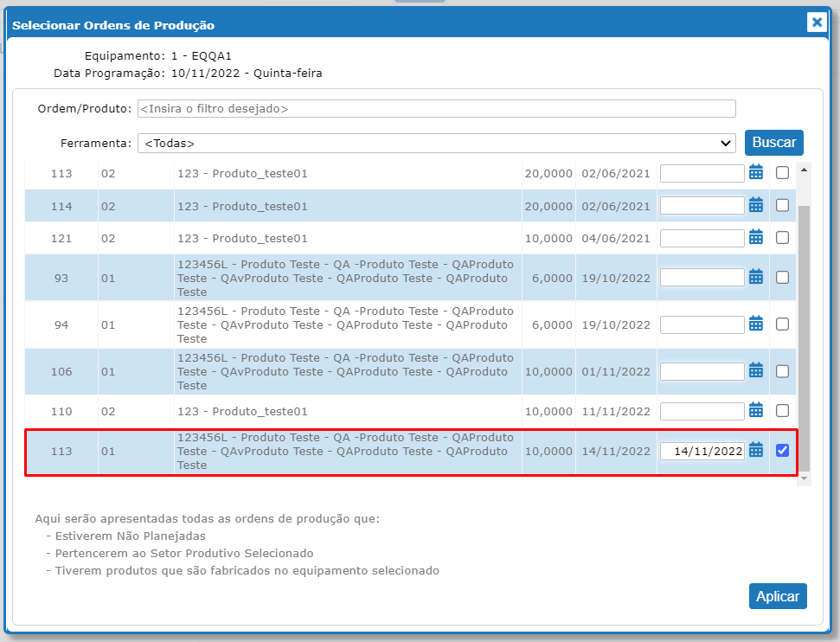The image size is (840, 642).
Task: Open calendar picker for order 94
Action: (756, 324)
